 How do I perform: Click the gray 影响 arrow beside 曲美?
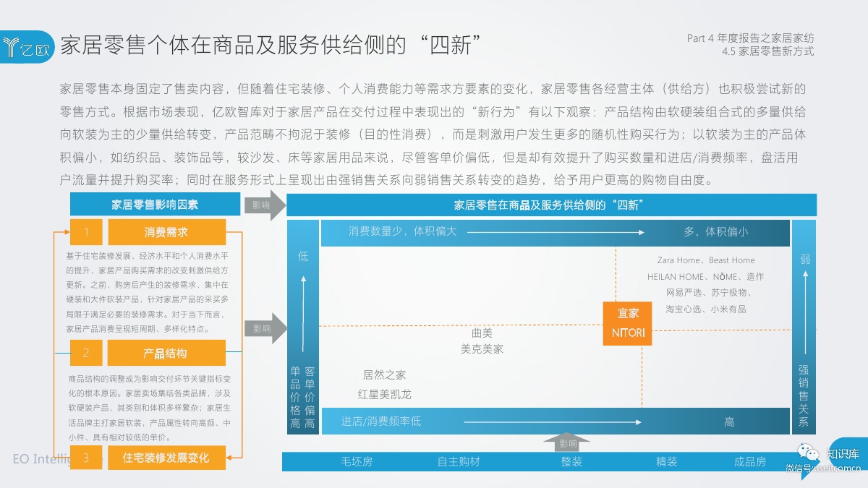(x=265, y=328)
